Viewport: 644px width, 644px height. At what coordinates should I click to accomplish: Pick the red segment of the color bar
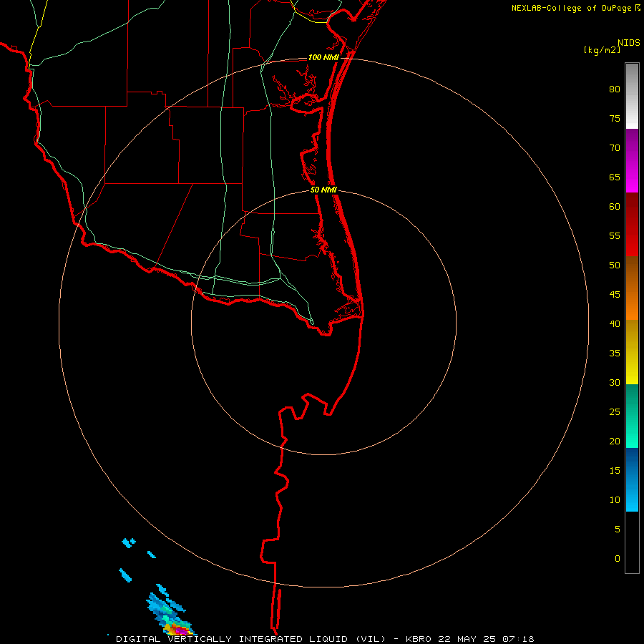coord(632,224)
